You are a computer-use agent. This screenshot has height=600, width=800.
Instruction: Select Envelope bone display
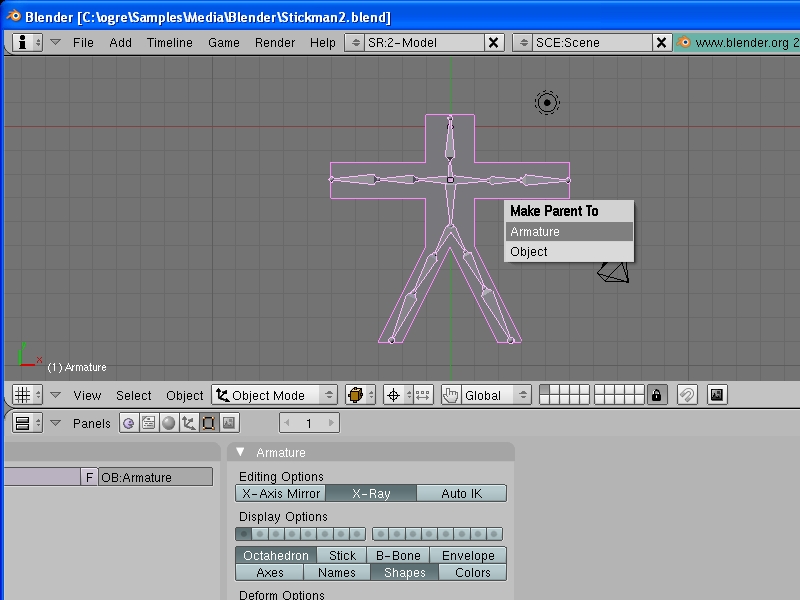468,555
